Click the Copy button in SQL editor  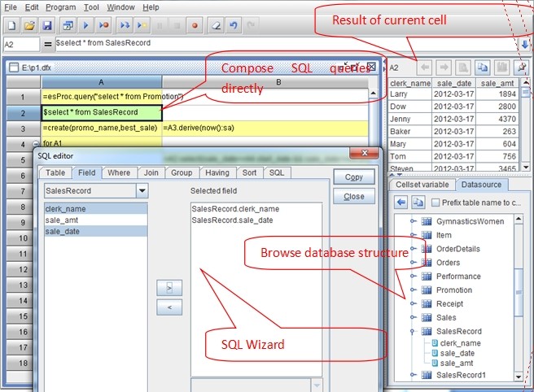354,177
